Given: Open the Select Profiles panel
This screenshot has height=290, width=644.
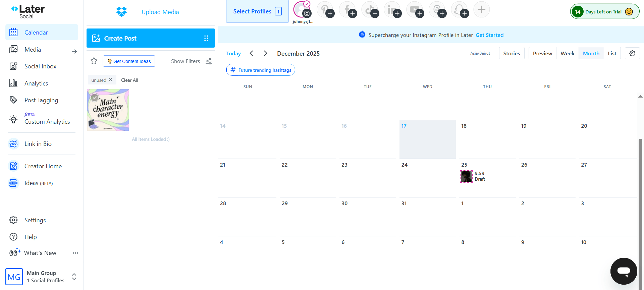Looking at the screenshot, I should pyautogui.click(x=257, y=11).
